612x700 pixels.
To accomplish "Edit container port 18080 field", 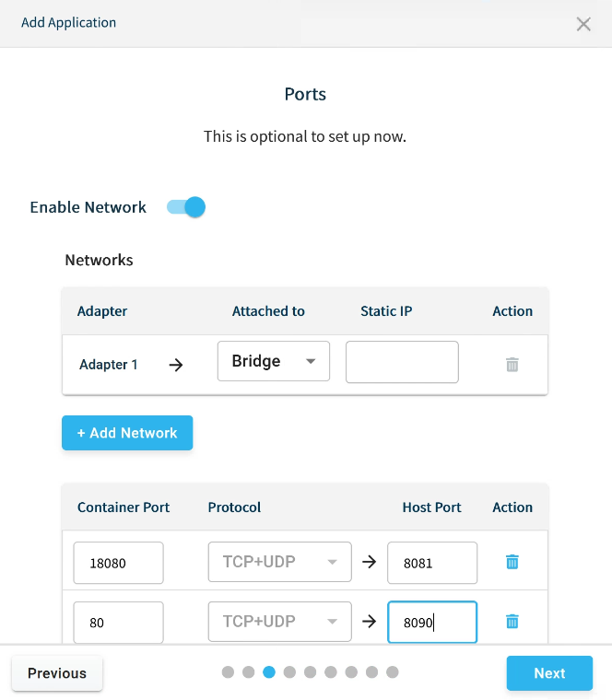I will pyautogui.click(x=119, y=563).
